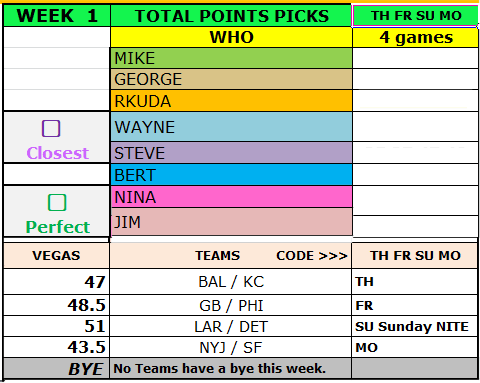Select the LAR / DET teams cell

tap(231, 326)
